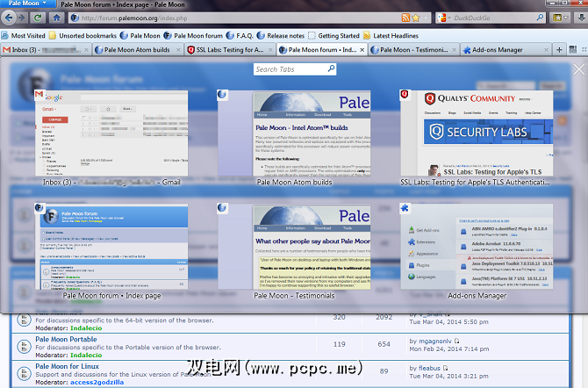Open the Pale Moon forum bookmark

pyautogui.click(x=193, y=36)
